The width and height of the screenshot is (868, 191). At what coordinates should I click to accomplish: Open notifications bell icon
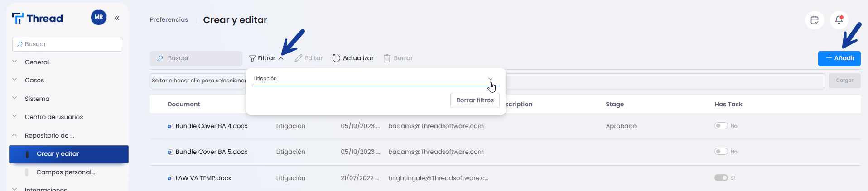839,20
